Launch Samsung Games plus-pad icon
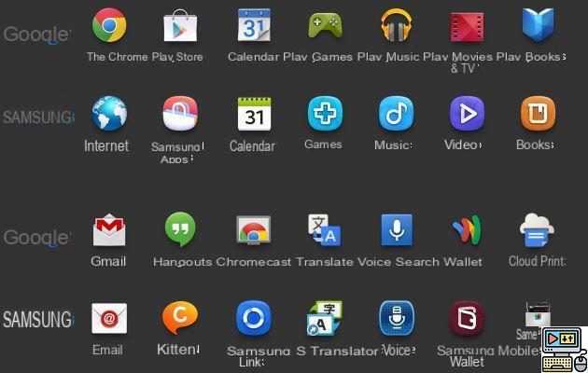The image size is (588, 373). (325, 114)
